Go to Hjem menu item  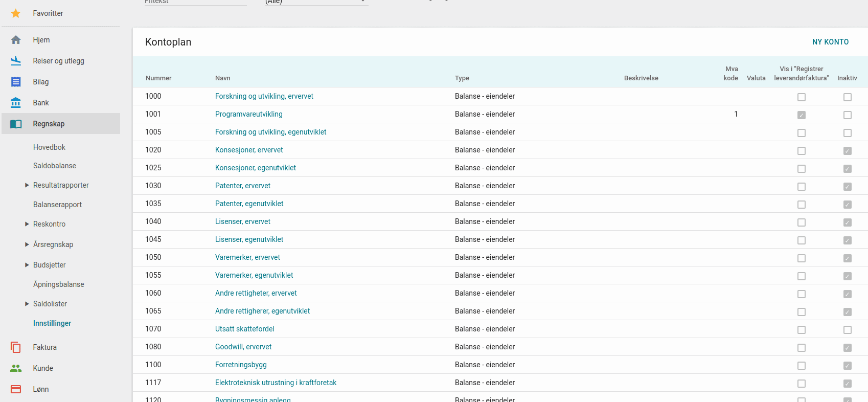point(41,40)
